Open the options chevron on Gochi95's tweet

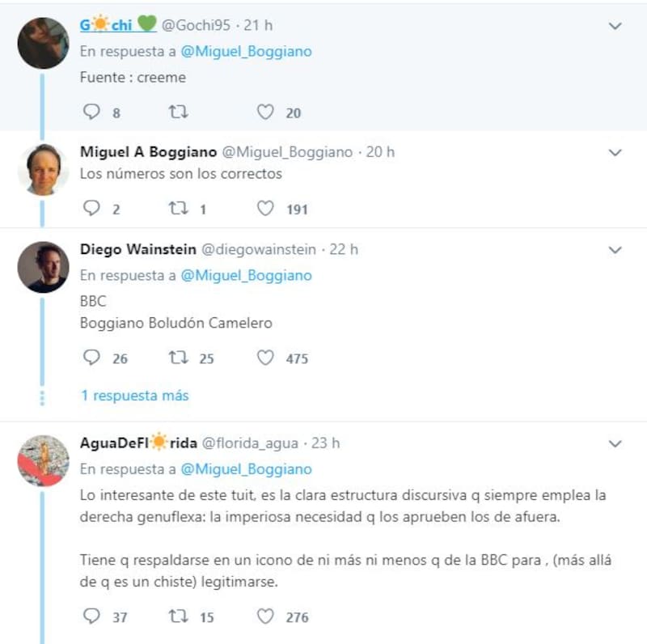coord(615,26)
